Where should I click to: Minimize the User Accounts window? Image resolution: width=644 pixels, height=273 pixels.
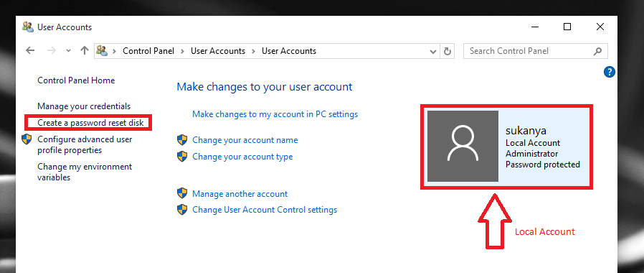(x=535, y=27)
